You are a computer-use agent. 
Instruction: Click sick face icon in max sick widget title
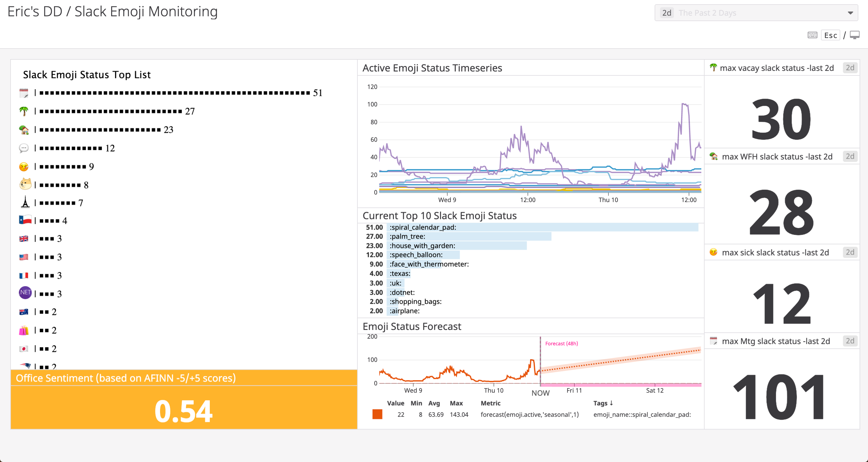pyautogui.click(x=713, y=252)
